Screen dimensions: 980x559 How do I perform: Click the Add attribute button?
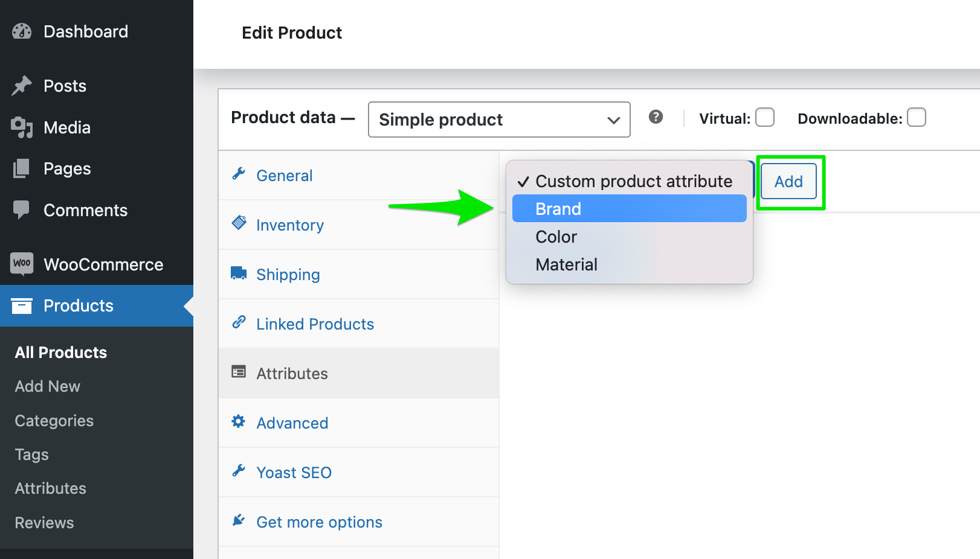point(788,181)
